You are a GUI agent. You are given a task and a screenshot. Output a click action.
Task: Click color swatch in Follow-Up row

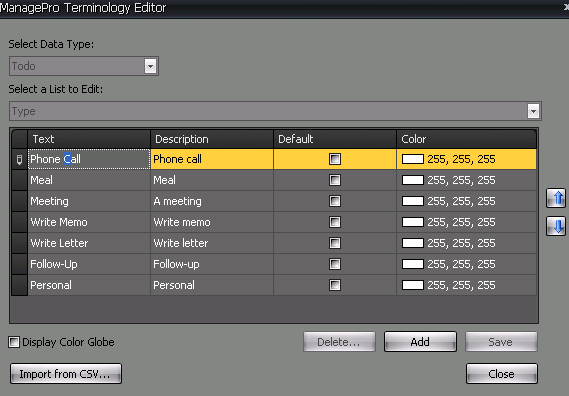(x=413, y=264)
